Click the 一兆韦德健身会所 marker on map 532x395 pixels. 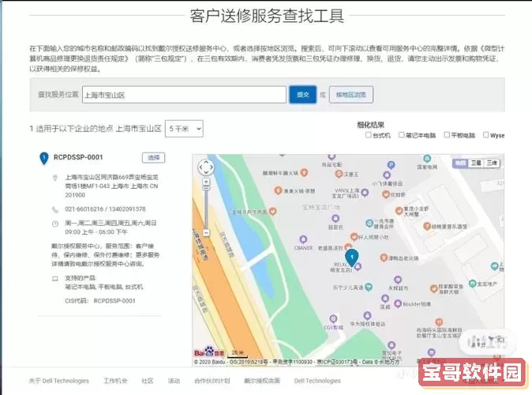click(x=369, y=223)
